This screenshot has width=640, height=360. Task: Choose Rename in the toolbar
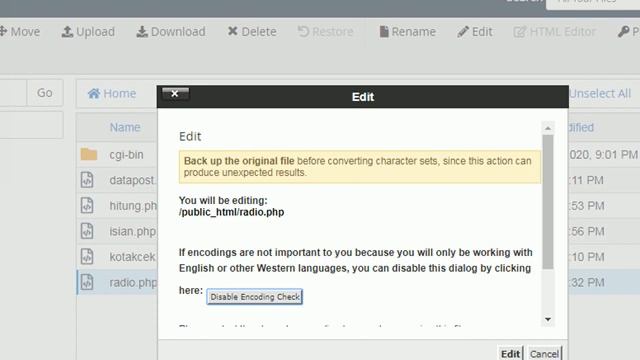[x=407, y=32]
